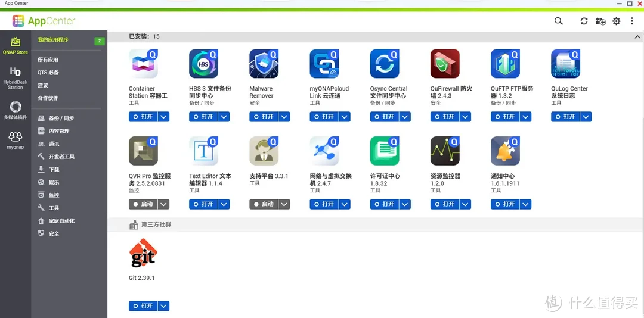The image size is (644, 318).
Task: Click the QuLog Center icon
Action: pyautogui.click(x=566, y=64)
